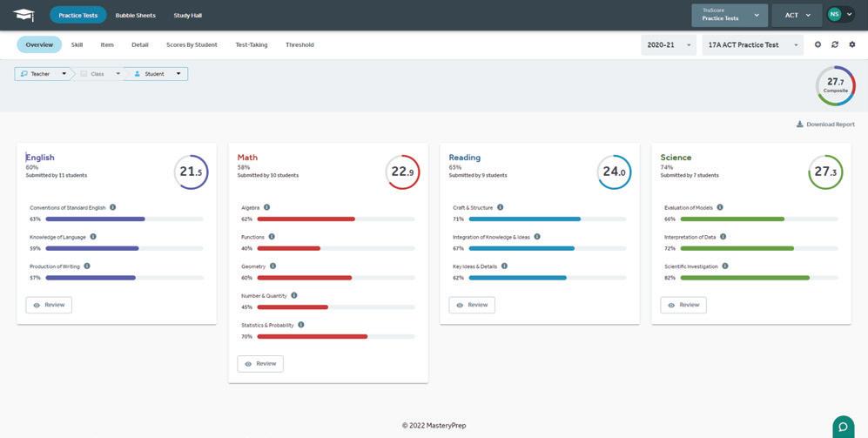Viewport: 868px width, 438px height.
Task: Click the Scientific Investigation 82% progress bar
Action: (x=759, y=278)
